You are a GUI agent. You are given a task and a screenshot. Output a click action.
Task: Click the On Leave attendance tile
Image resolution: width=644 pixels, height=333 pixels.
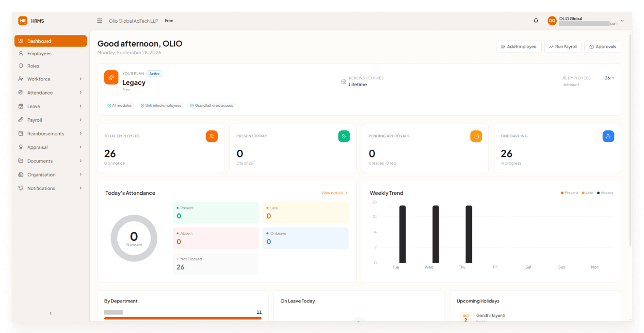pos(306,238)
